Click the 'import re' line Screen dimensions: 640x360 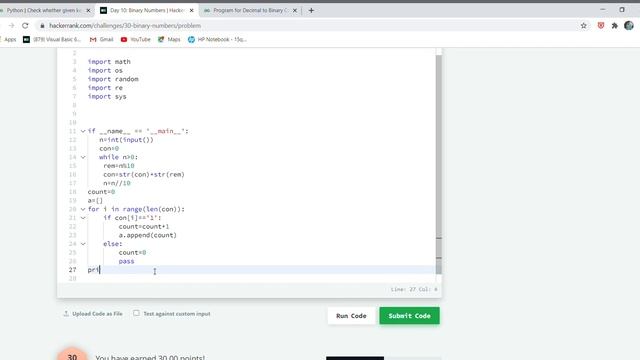tap(105, 88)
